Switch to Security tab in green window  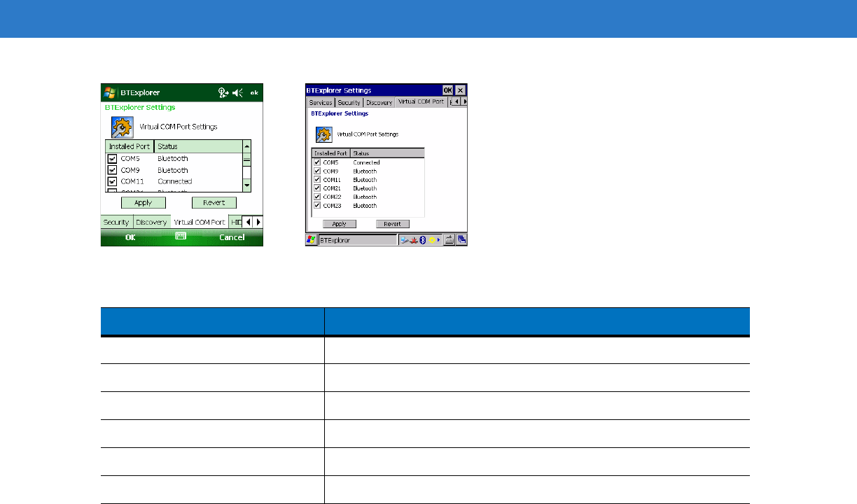click(116, 222)
